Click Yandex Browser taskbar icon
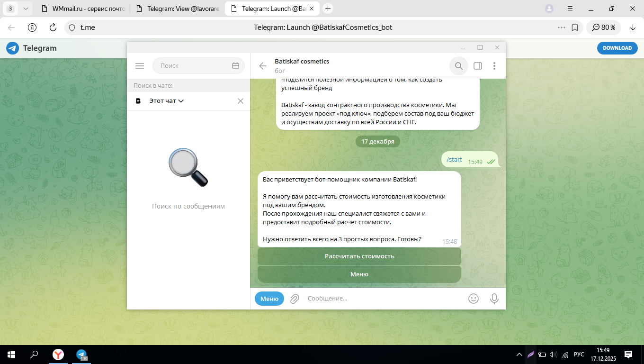The image size is (644, 364). point(58,355)
